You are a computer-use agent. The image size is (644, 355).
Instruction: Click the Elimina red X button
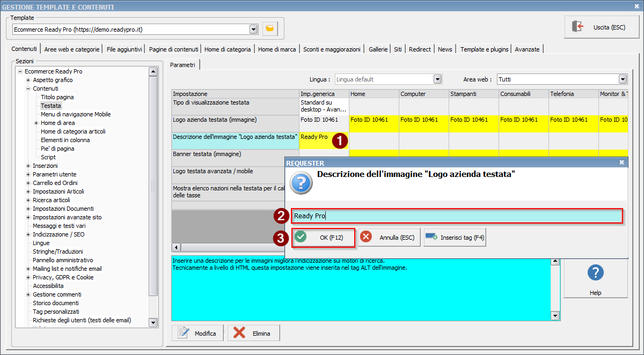(254, 333)
